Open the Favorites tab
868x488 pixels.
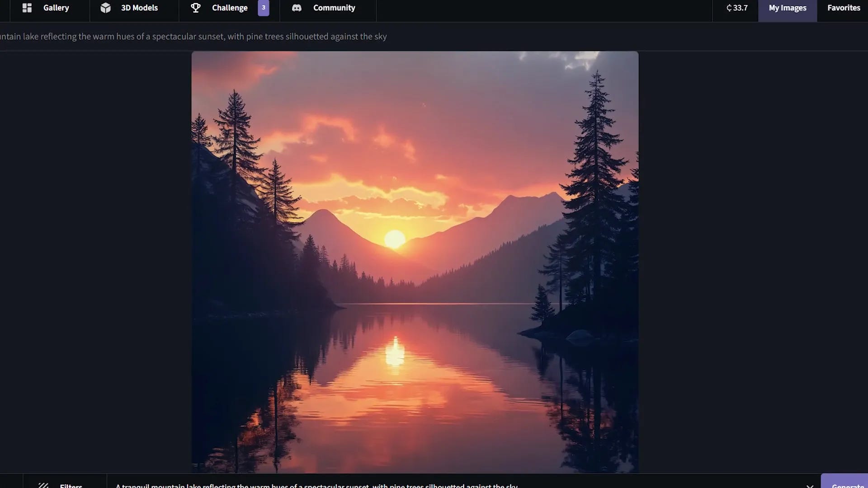[843, 8]
